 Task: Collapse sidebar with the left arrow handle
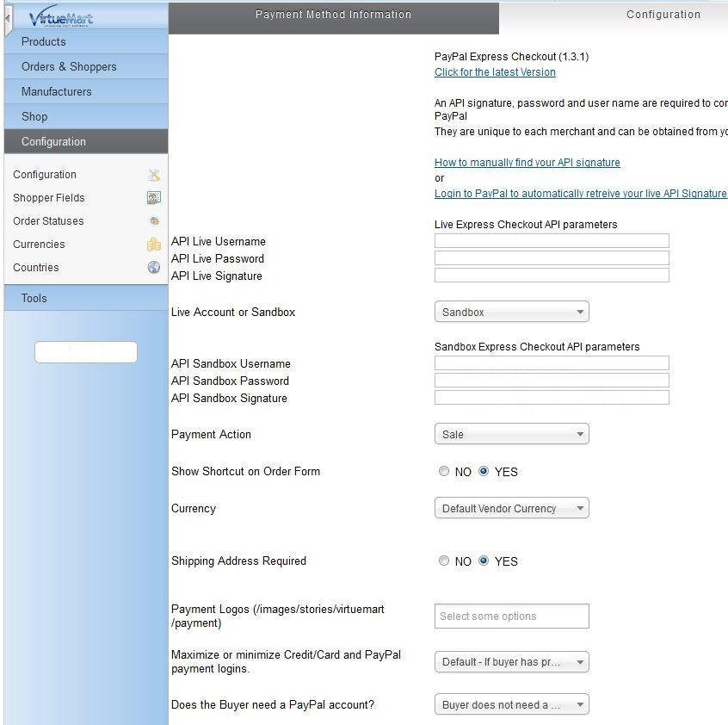8,19
